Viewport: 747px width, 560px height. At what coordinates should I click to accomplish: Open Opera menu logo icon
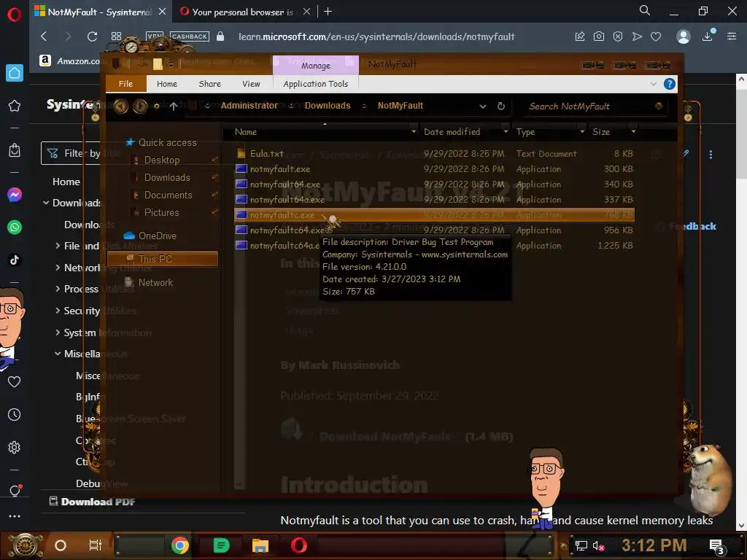(x=15, y=15)
